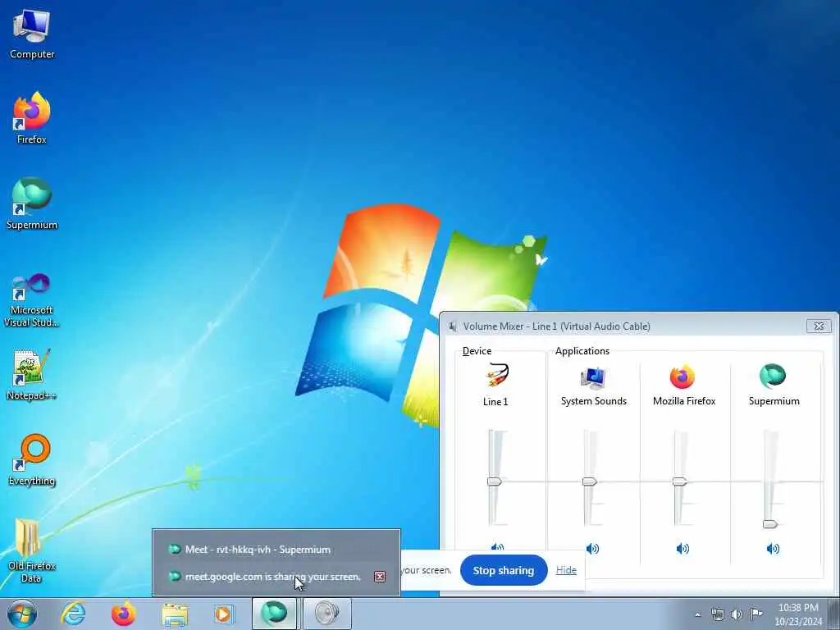Mute Mozilla Firefox in the mixer
This screenshot has width=840, height=630.
[682, 549]
